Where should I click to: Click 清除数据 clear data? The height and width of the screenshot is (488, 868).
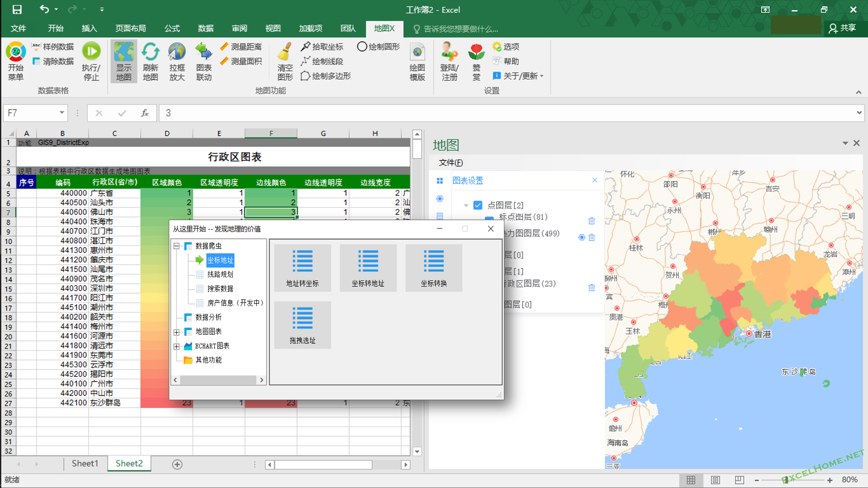[x=53, y=61]
